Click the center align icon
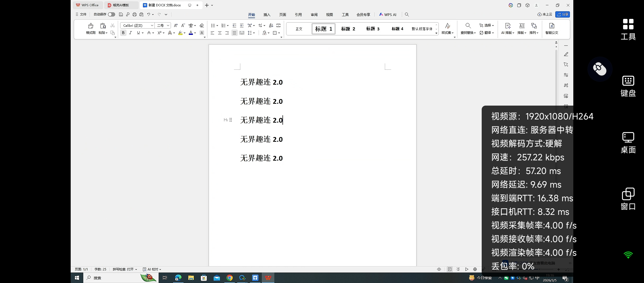 tap(220, 33)
